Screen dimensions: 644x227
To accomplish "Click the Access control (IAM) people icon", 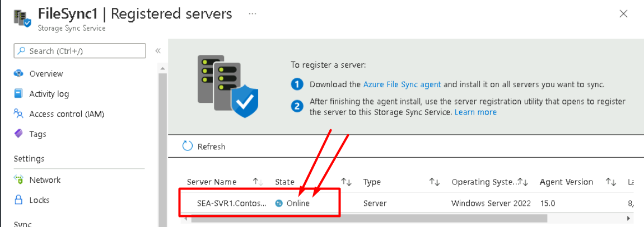I will pos(18,114).
